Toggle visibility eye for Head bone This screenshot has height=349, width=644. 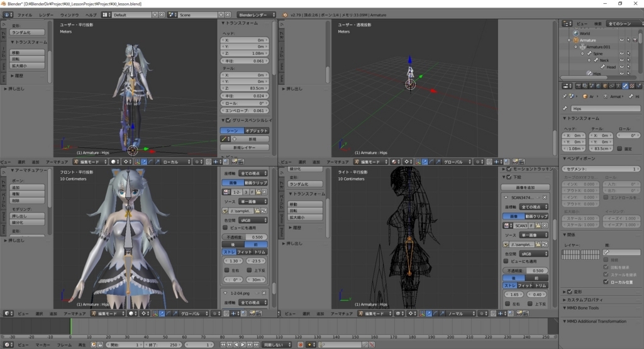tap(621, 67)
